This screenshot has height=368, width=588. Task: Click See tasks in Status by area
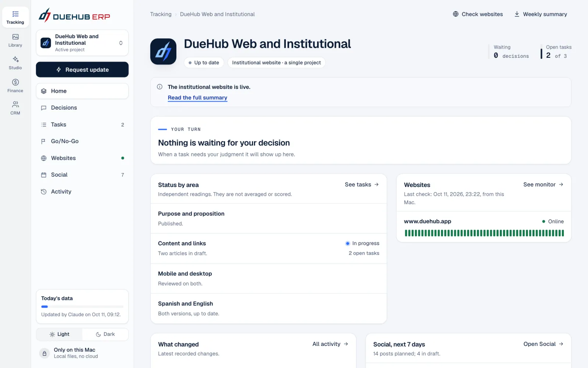(362, 184)
